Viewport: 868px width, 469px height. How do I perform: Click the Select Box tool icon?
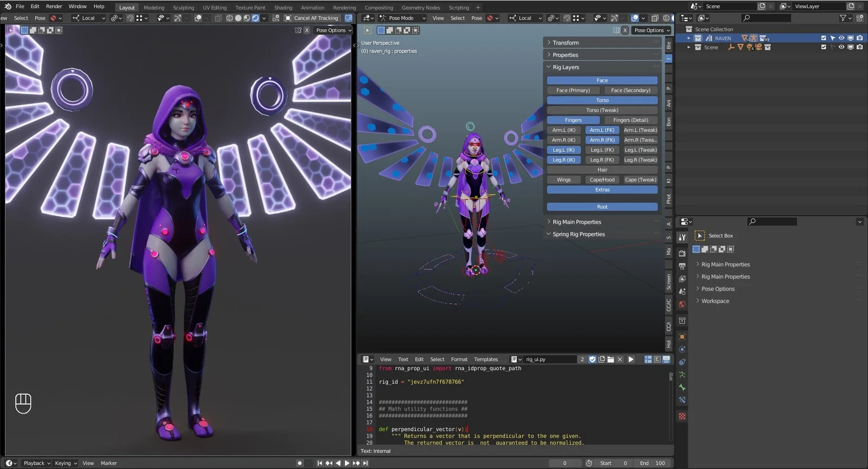point(700,236)
